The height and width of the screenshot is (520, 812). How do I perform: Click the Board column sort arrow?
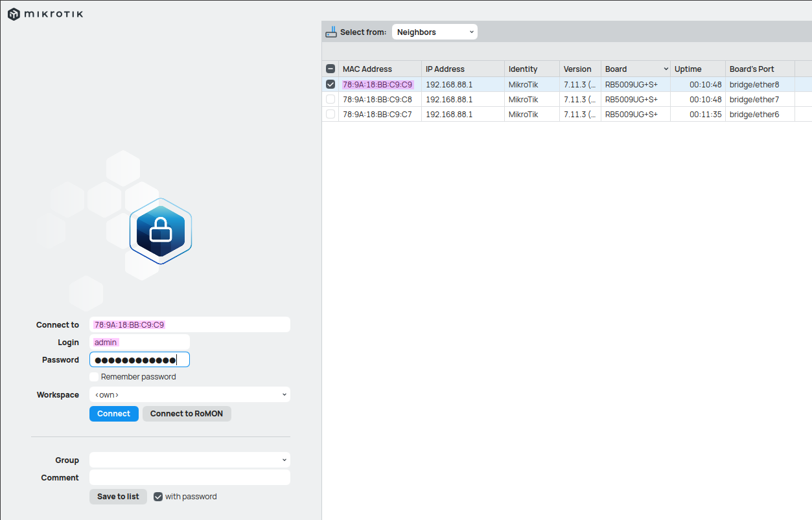click(x=666, y=69)
